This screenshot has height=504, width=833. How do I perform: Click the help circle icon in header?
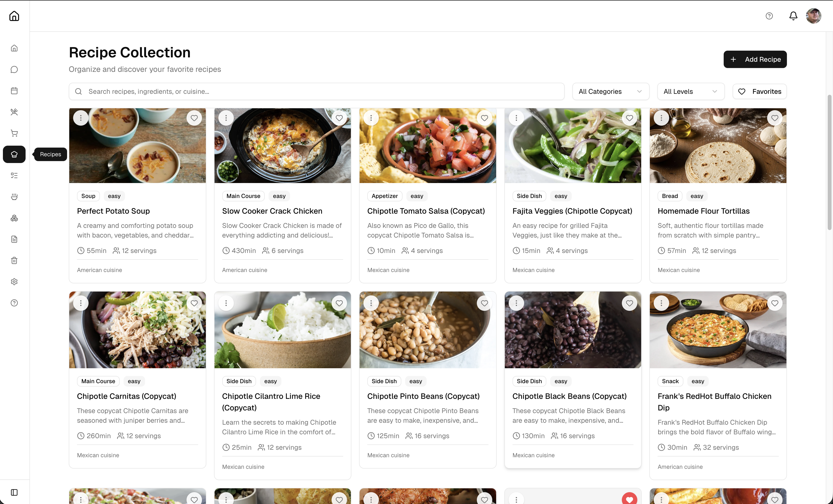pyautogui.click(x=769, y=16)
